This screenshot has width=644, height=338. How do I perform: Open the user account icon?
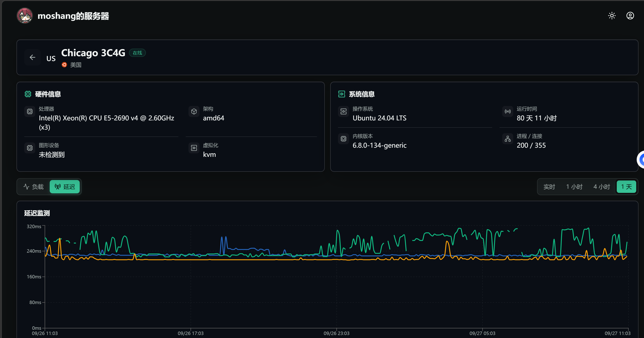tap(630, 16)
